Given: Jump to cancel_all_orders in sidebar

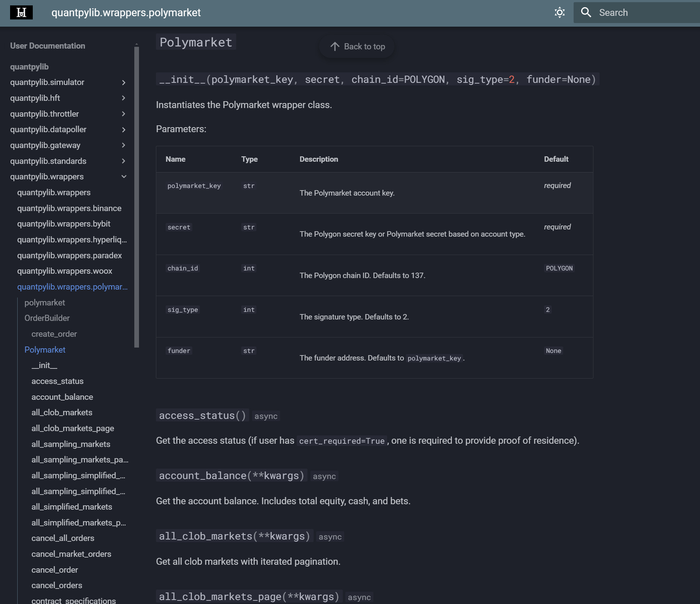Looking at the screenshot, I should click(x=63, y=538).
